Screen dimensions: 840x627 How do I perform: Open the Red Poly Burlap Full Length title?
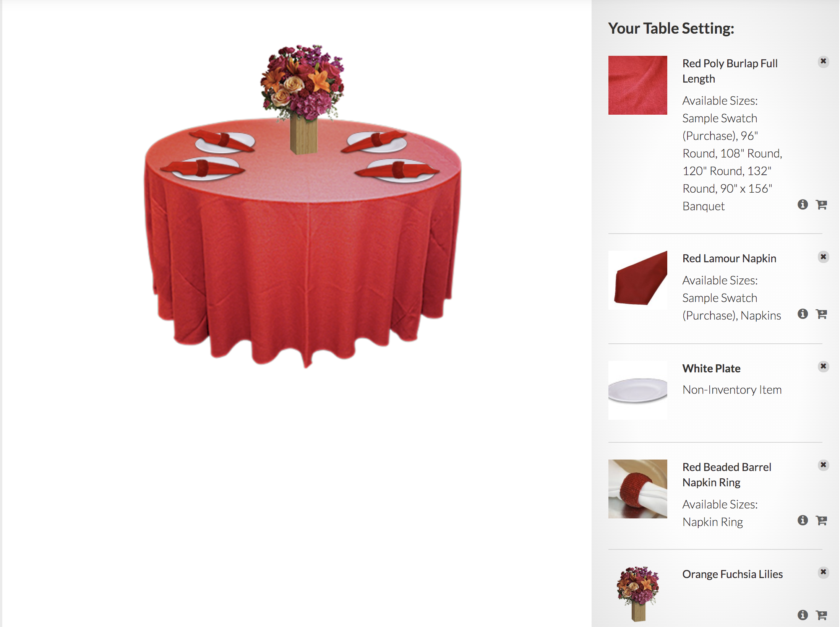click(x=730, y=71)
